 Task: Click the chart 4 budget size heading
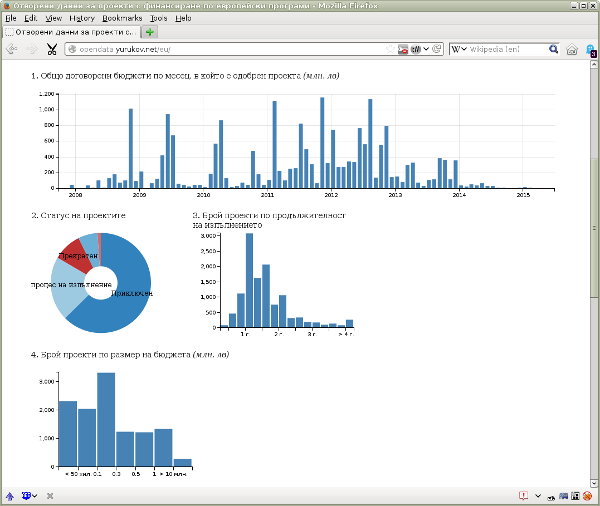point(130,355)
